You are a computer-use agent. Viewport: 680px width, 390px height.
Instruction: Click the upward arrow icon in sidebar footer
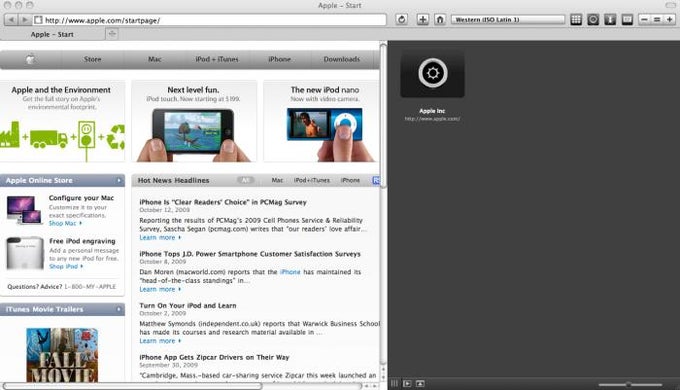(x=420, y=383)
